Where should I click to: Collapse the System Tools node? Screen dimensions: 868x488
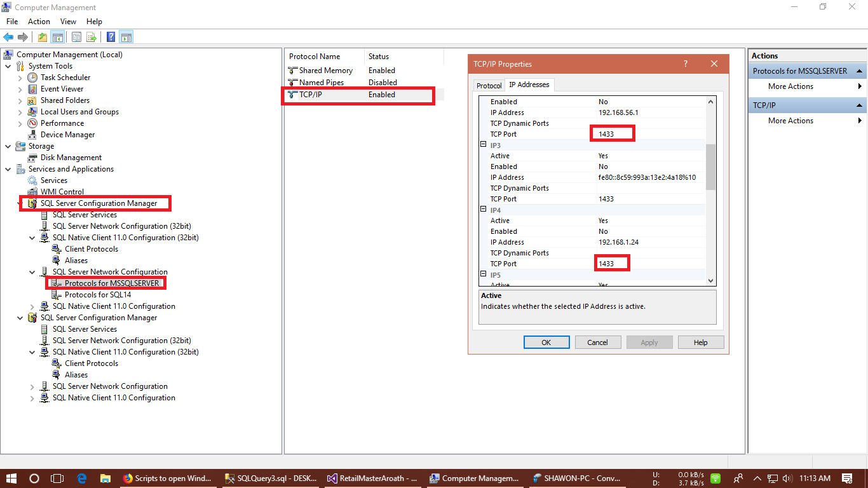8,66
